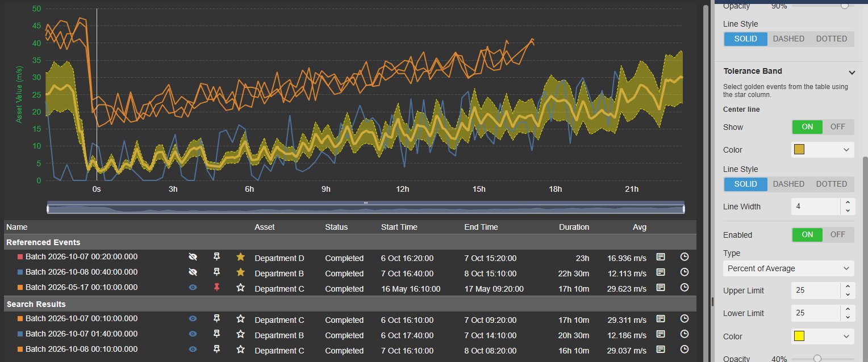Remove golden star from Department D batch
Viewport: 868px width, 362px height.
click(240, 257)
